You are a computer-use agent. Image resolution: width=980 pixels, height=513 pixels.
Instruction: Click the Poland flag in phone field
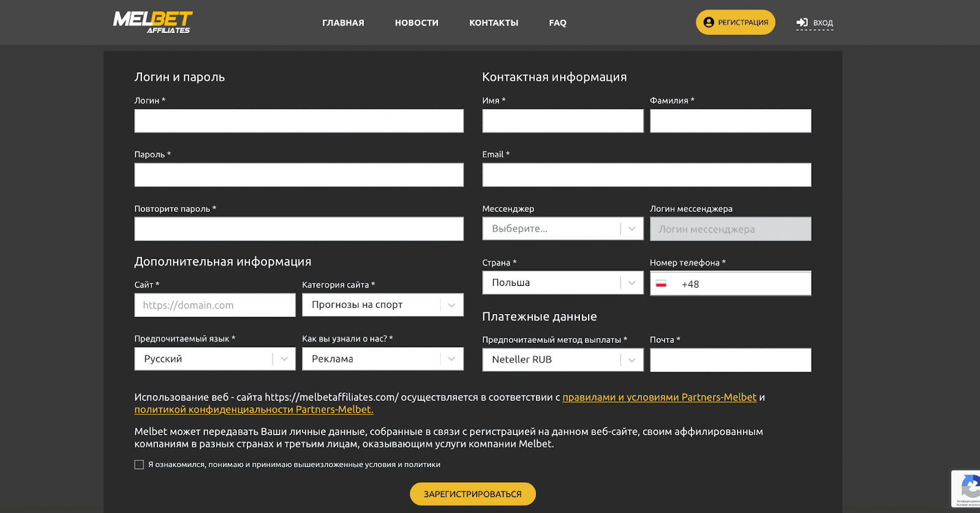point(661,284)
